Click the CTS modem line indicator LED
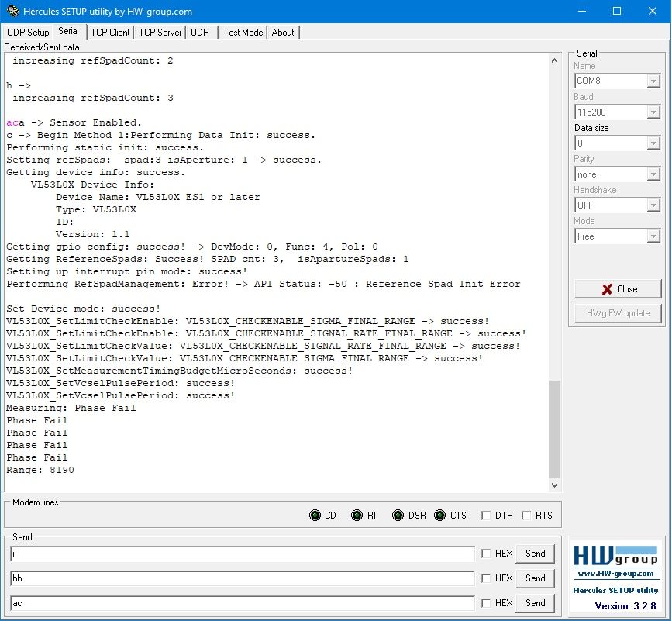The width and height of the screenshot is (672, 621). pos(440,515)
